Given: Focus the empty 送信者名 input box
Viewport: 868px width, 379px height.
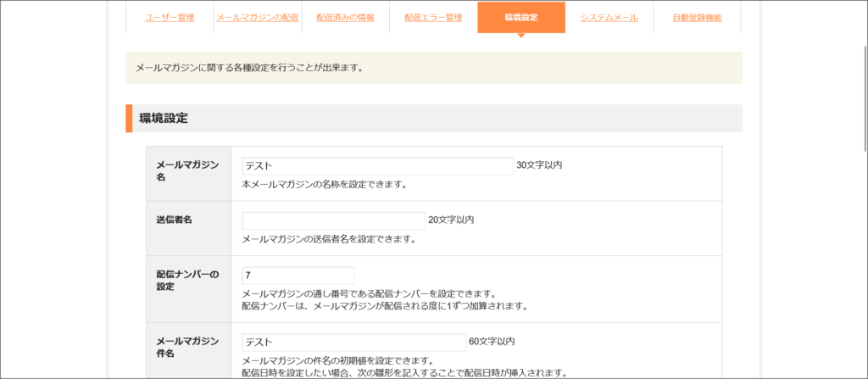Looking at the screenshot, I should point(333,220).
